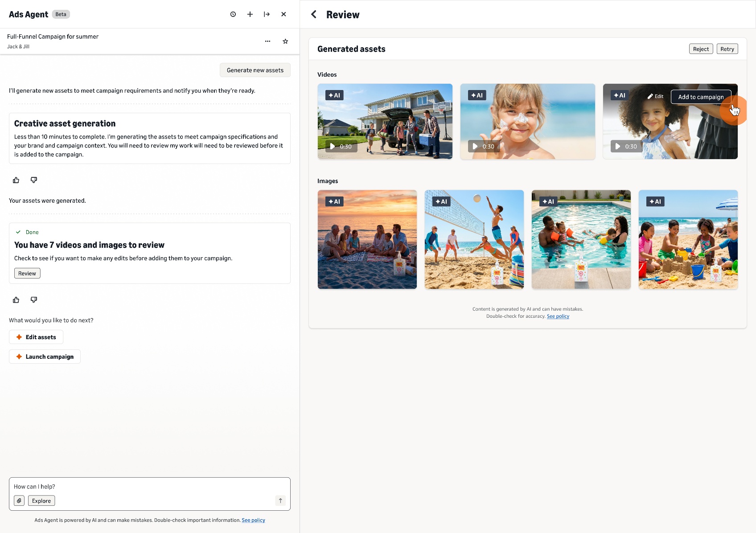The width and height of the screenshot is (756, 533).
Task: Click the Beta badge next to Ads Agent
Action: [x=61, y=14]
